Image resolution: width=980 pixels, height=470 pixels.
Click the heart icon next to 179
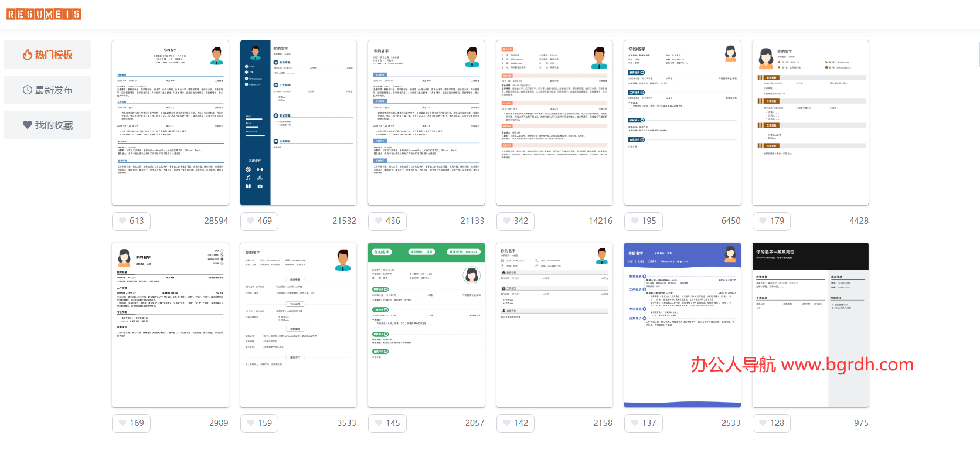763,221
